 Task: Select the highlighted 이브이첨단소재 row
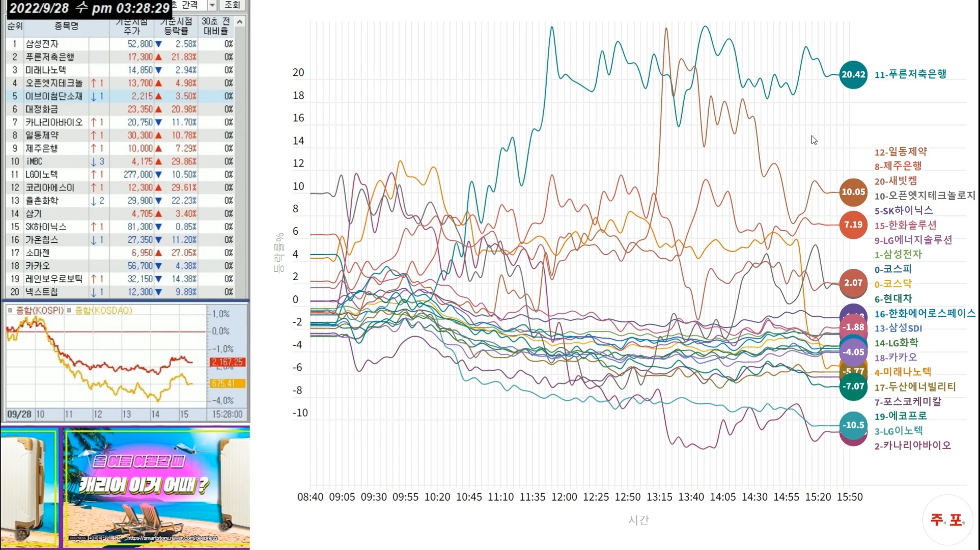coord(120,96)
